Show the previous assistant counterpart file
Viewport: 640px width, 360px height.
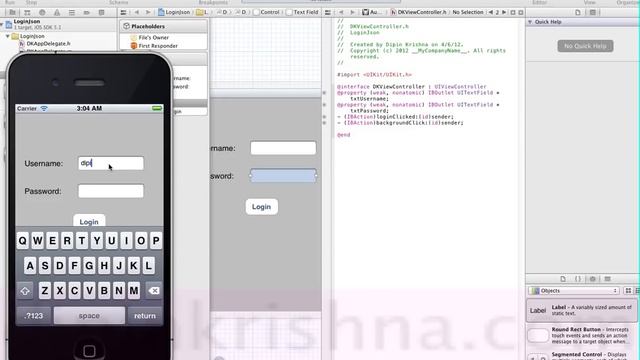tap(491, 12)
